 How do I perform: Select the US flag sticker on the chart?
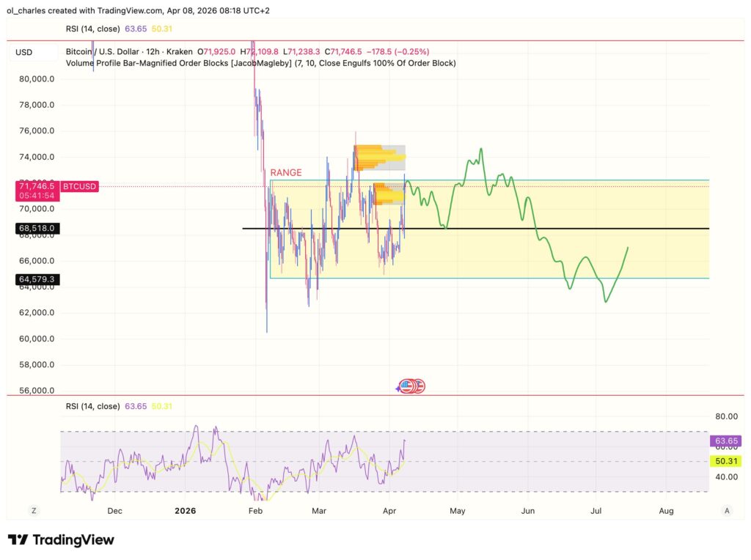click(x=411, y=386)
